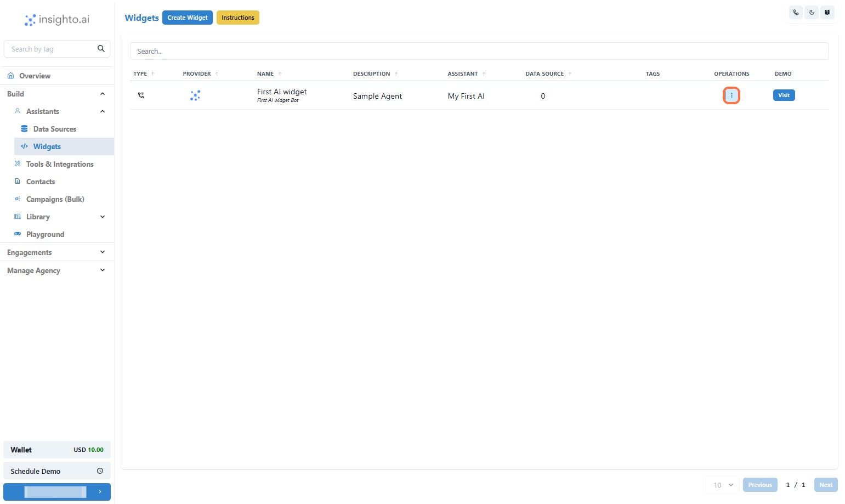Sort by Name column arrow

click(x=280, y=73)
